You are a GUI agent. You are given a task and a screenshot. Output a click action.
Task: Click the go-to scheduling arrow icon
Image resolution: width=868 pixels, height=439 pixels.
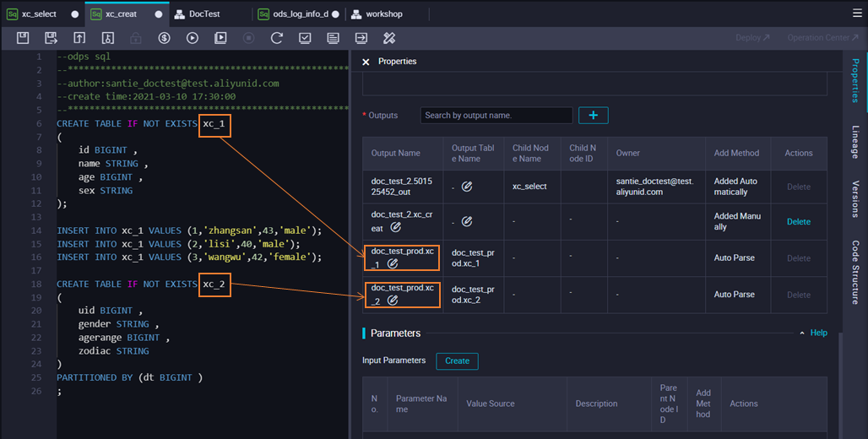[x=361, y=38]
